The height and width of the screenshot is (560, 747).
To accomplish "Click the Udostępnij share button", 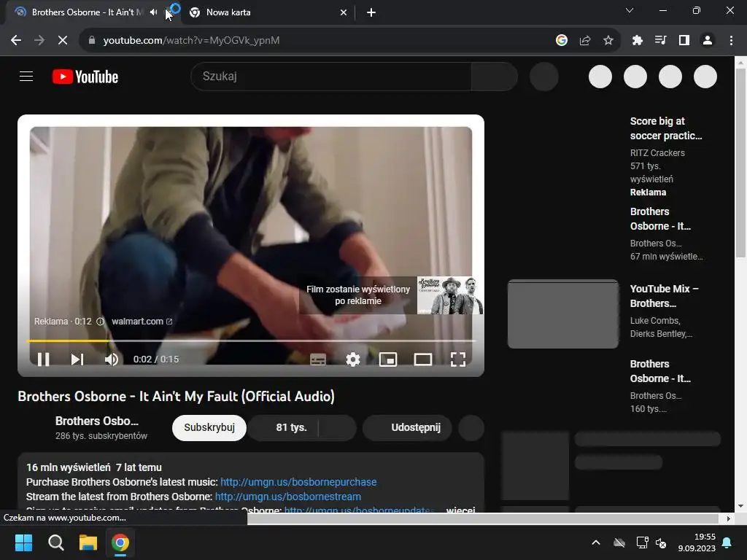I will 407,427.
